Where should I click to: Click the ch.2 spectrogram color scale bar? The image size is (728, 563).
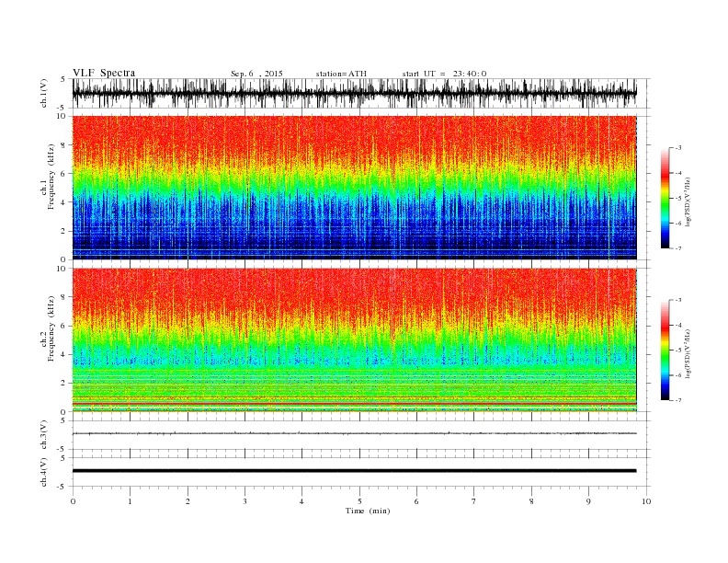tap(665, 350)
